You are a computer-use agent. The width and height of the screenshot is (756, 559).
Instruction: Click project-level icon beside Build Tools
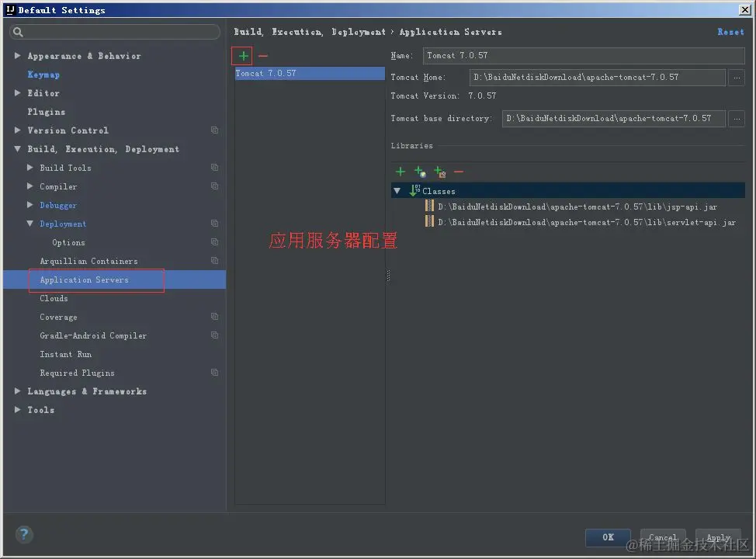[x=214, y=168]
